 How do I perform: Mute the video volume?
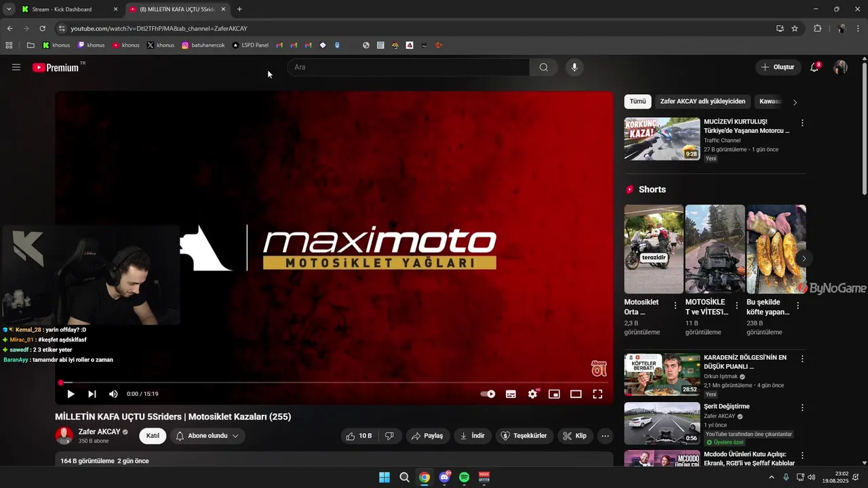tap(113, 394)
